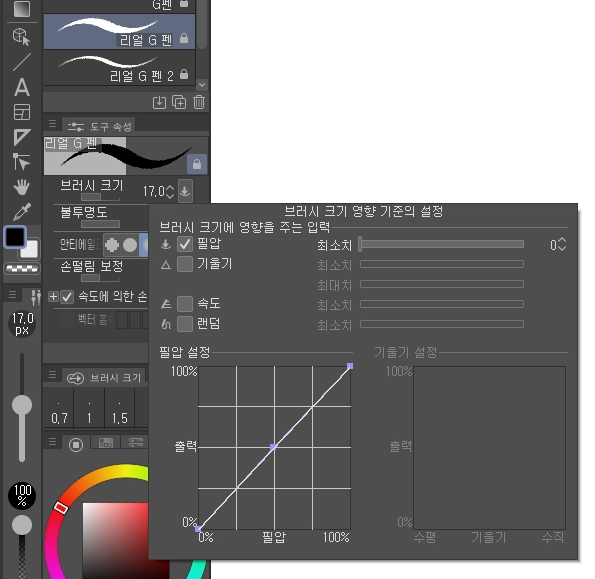
Task: Select the ruler tool triangle icon
Action: (22, 137)
